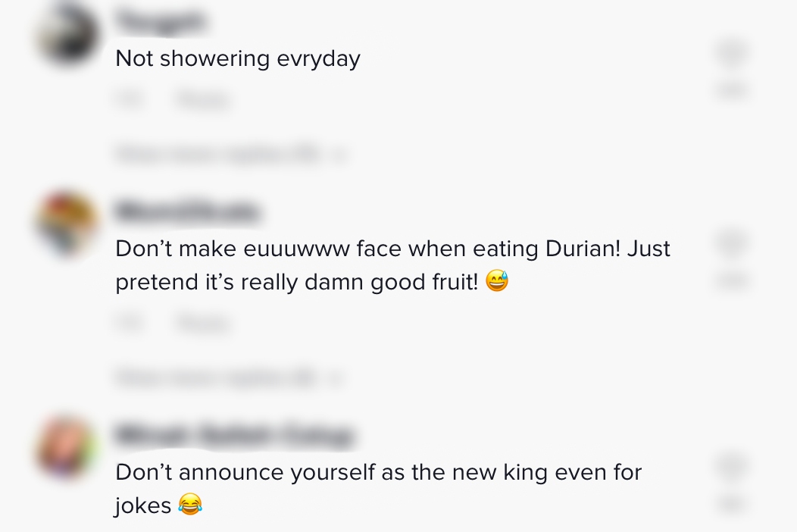Like the Durian fruit comment

tap(732, 243)
